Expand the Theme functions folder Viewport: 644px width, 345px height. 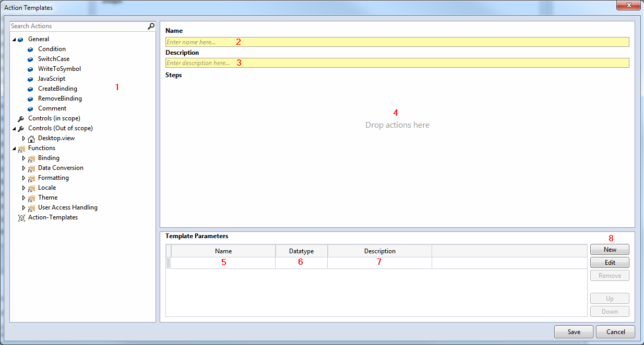23,198
